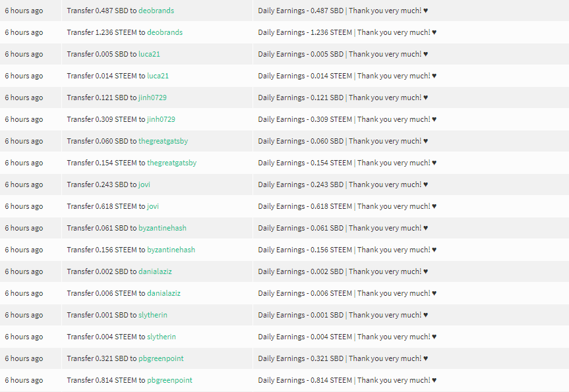Image resolution: width=569 pixels, height=392 pixels.
Task: Select memo 'Daily Earnings - 0.121 SBD'
Action: click(301, 98)
